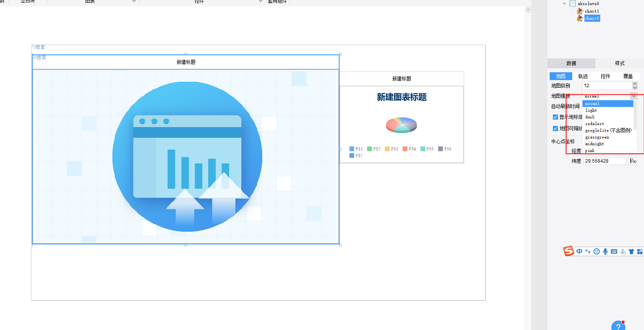Click the 地图级别 label
The height and width of the screenshot is (330, 644).
560,86
